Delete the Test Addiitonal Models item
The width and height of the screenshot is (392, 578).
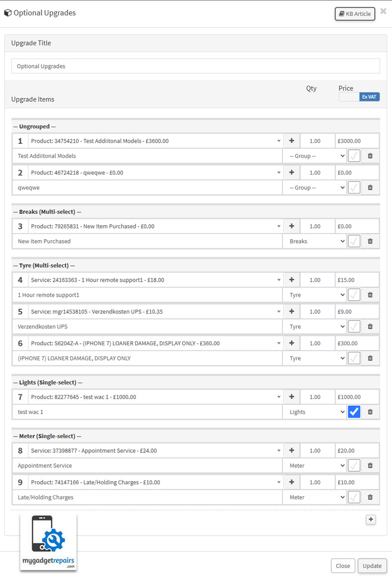coord(370,156)
